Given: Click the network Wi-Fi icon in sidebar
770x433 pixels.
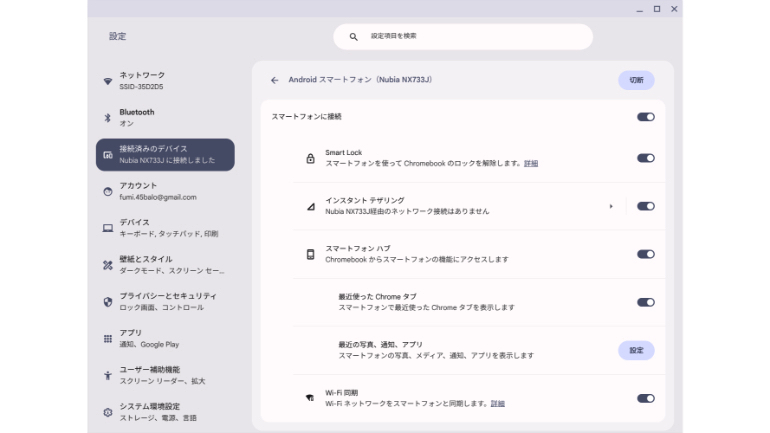Looking at the screenshot, I should click(x=108, y=81).
